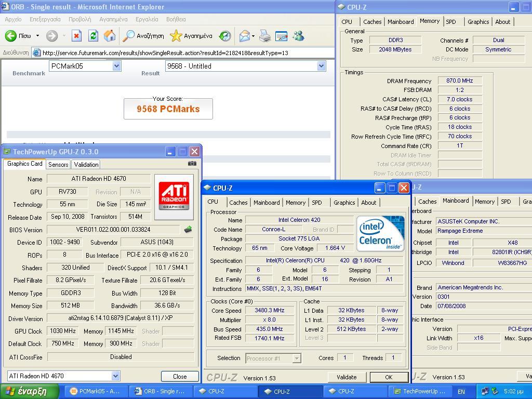Open Graphics tab in front CPU-Z window
Screen dimensions: 532x399
[x=344, y=203]
